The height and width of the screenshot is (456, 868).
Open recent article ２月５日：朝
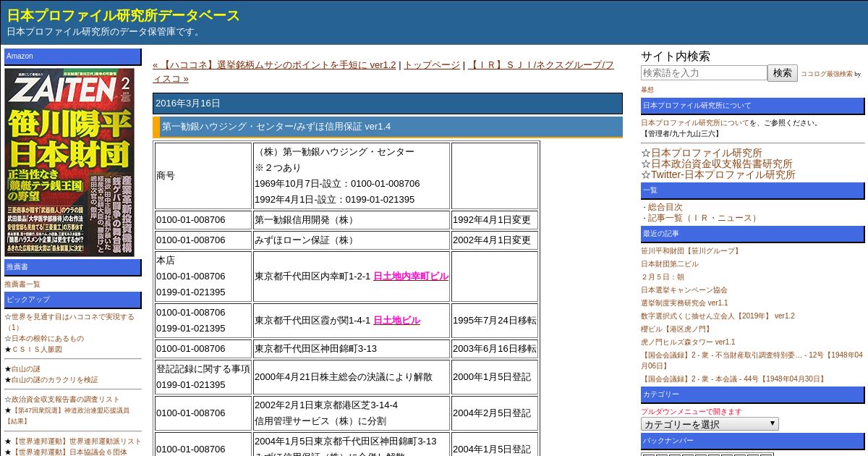coord(663,277)
